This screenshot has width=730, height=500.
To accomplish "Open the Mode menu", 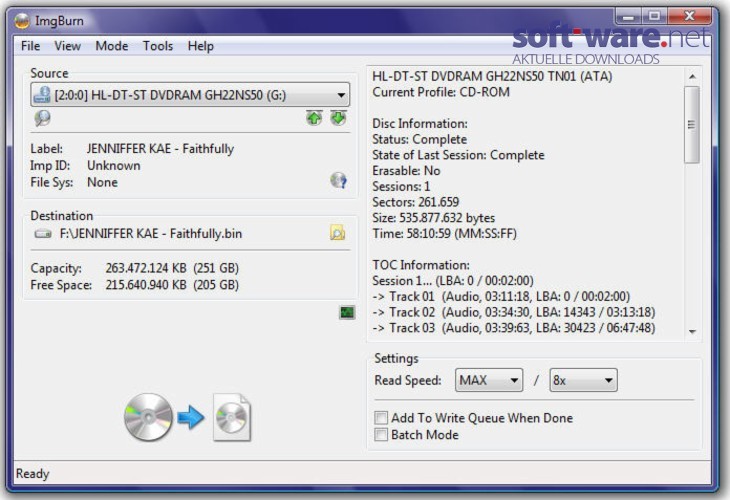I will (x=112, y=46).
